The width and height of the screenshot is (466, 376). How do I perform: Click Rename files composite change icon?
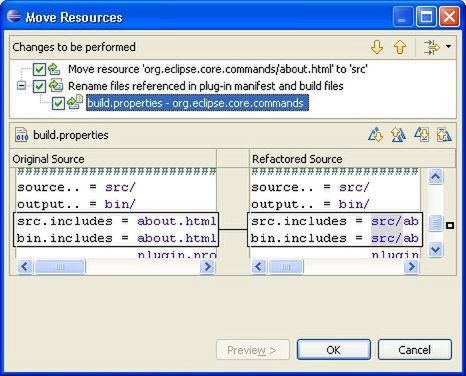coord(56,86)
